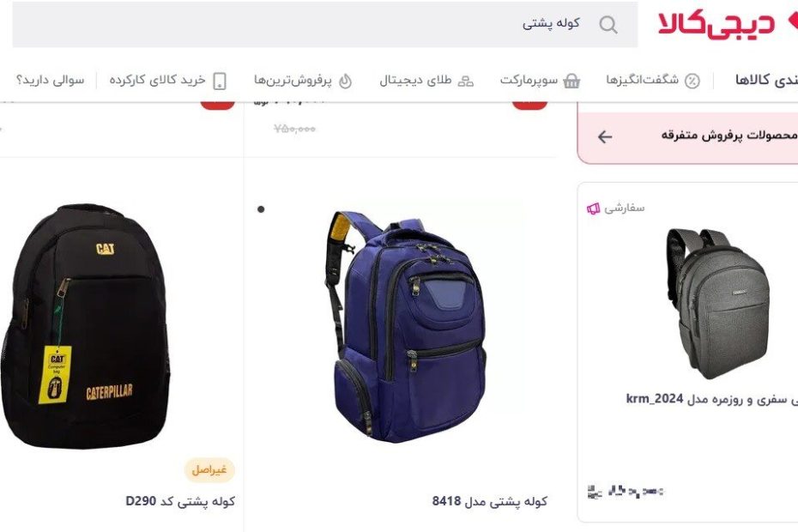Image resolution: width=798 pixels, height=532 pixels.
Task: Click the سوالی دارید؟ link
Action: coord(50,80)
